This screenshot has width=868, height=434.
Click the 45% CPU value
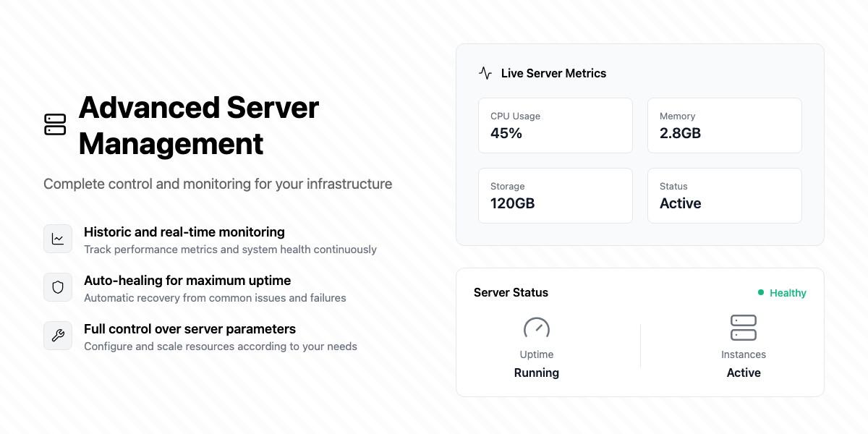(506, 133)
